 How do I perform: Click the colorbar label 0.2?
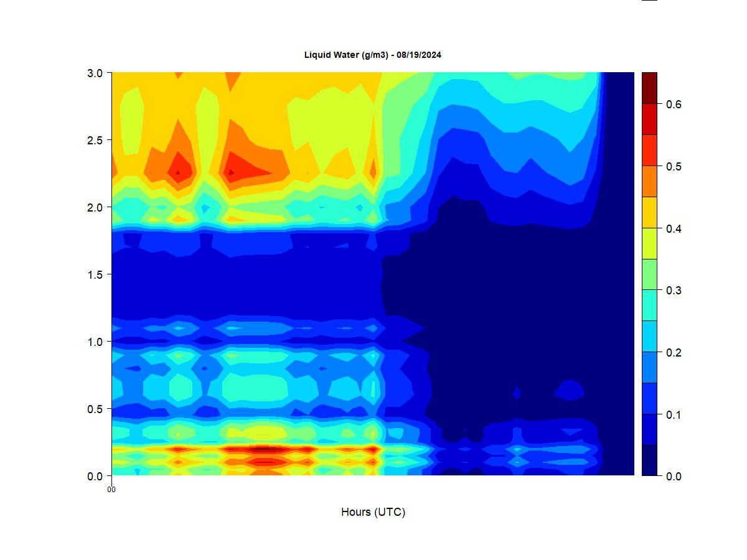[674, 352]
